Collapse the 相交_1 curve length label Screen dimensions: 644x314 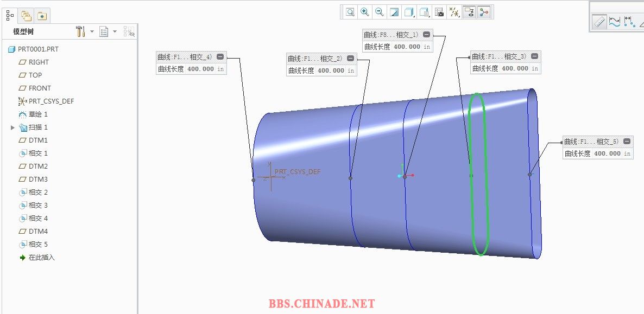coord(426,35)
